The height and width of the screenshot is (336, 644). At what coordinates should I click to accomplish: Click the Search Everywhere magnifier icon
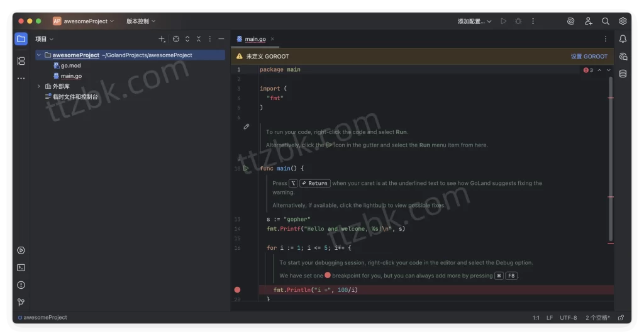click(606, 21)
